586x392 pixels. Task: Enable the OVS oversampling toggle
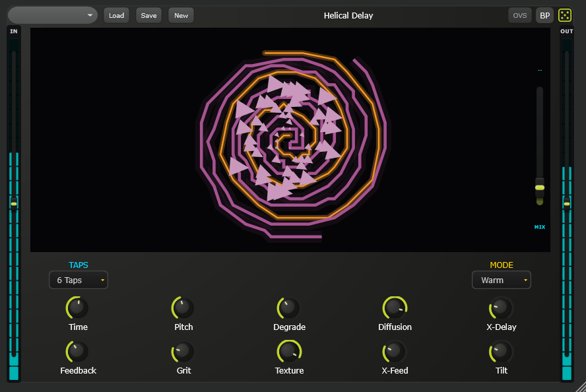point(519,15)
